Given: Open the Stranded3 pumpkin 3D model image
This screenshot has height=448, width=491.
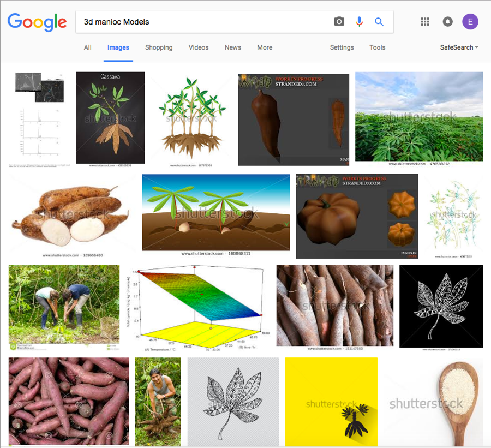Looking at the screenshot, I should pos(357,216).
